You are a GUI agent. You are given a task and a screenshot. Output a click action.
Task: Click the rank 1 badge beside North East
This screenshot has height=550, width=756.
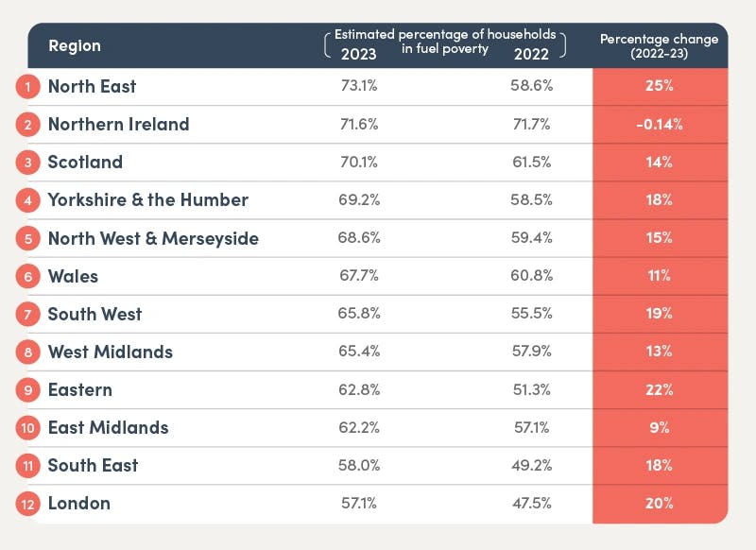click(x=28, y=87)
